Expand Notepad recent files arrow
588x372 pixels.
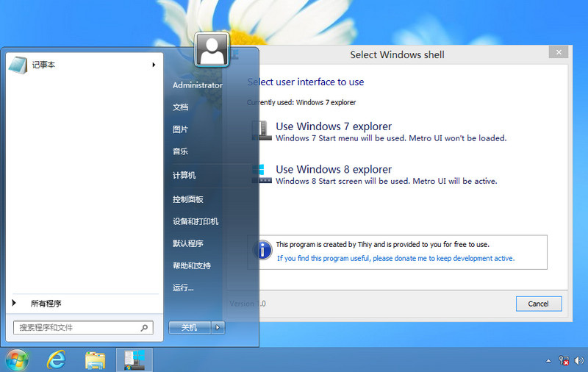tap(154, 65)
